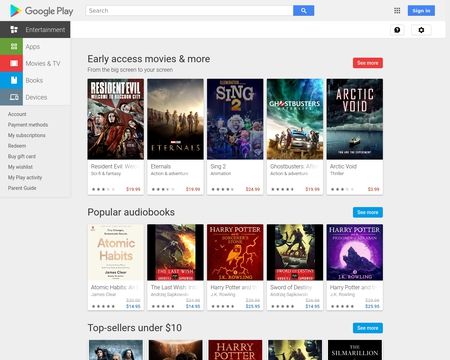Open the Redeem link

[17, 146]
